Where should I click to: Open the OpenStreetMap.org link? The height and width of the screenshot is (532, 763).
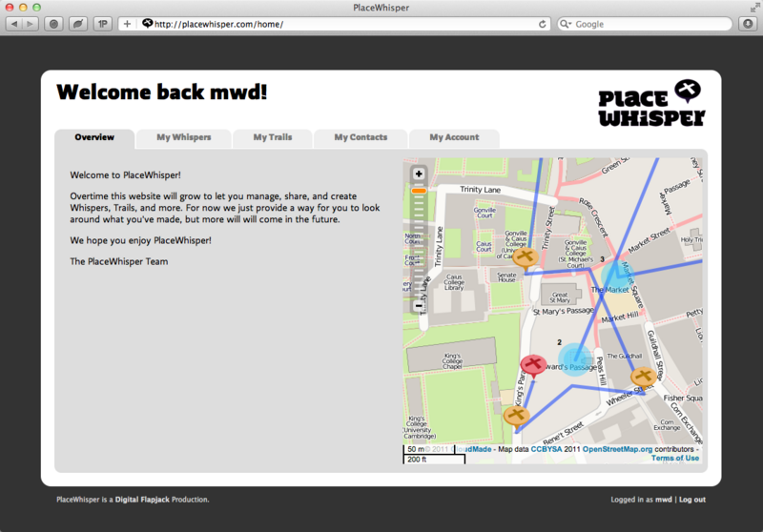(x=617, y=449)
